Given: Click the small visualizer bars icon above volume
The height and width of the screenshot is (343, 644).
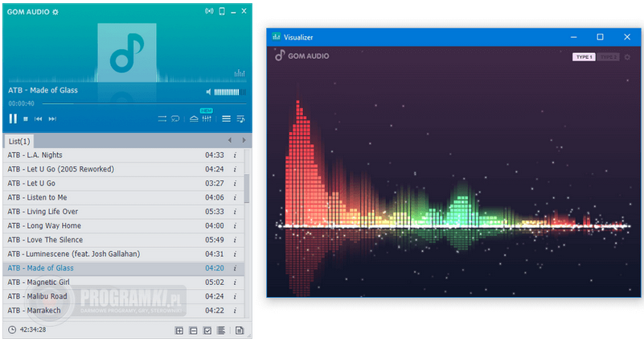Looking at the screenshot, I should point(240,73).
